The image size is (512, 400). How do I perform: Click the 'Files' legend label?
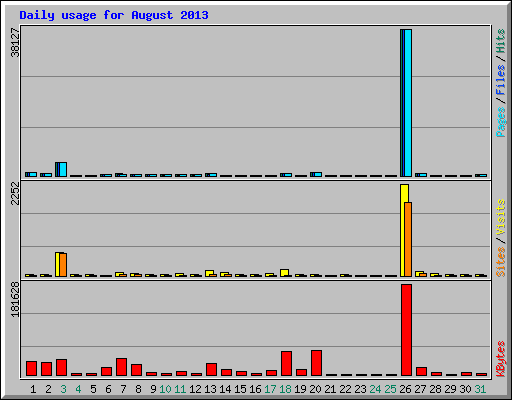pyautogui.click(x=500, y=80)
